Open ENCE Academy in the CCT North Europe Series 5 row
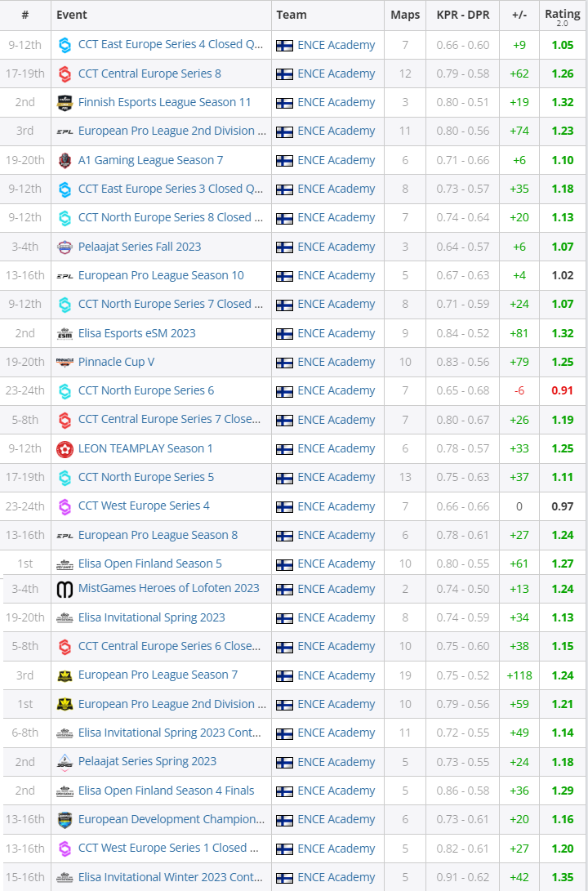This screenshot has width=588, height=891. (336, 477)
